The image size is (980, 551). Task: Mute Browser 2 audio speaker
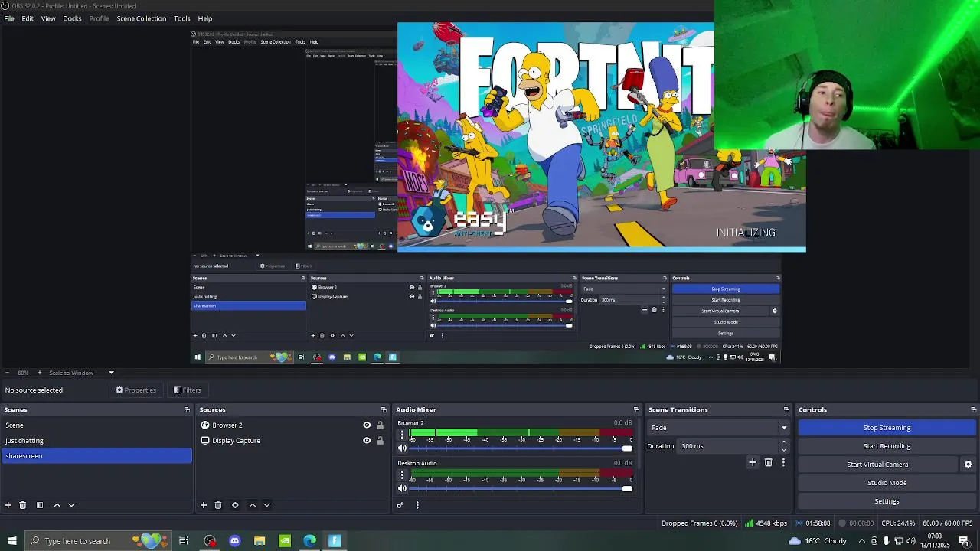402,448
